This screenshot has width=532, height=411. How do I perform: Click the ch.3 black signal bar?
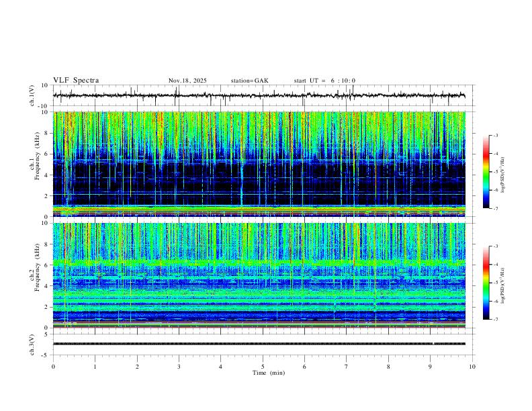click(259, 344)
